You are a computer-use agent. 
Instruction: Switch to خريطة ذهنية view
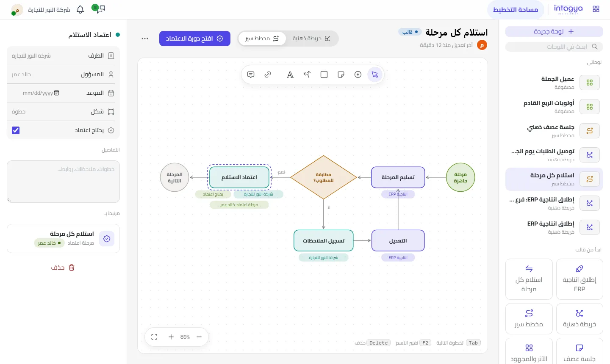pyautogui.click(x=311, y=39)
